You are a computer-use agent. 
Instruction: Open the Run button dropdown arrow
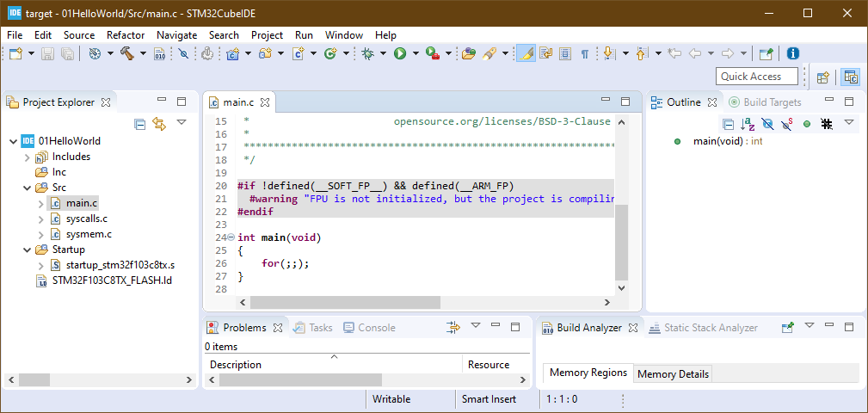414,53
